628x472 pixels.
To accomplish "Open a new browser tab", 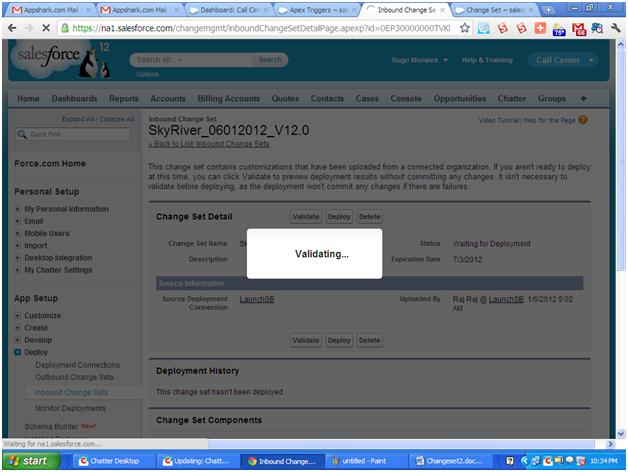I will click(x=548, y=10).
